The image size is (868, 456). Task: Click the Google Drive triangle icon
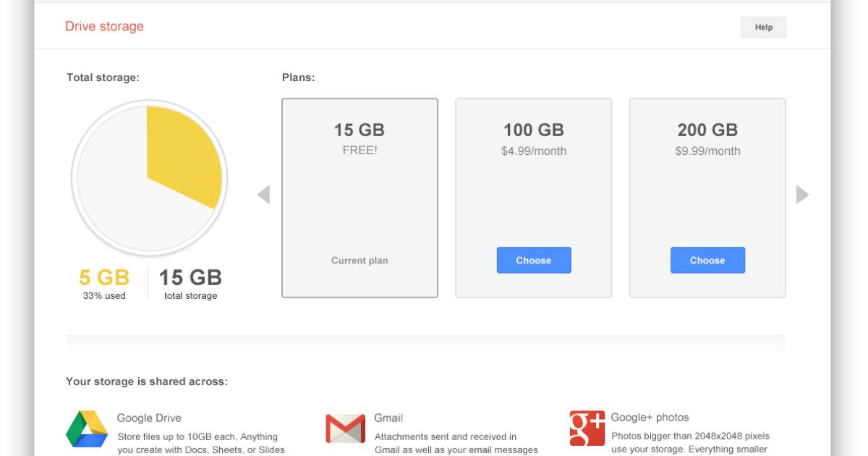pos(87,429)
